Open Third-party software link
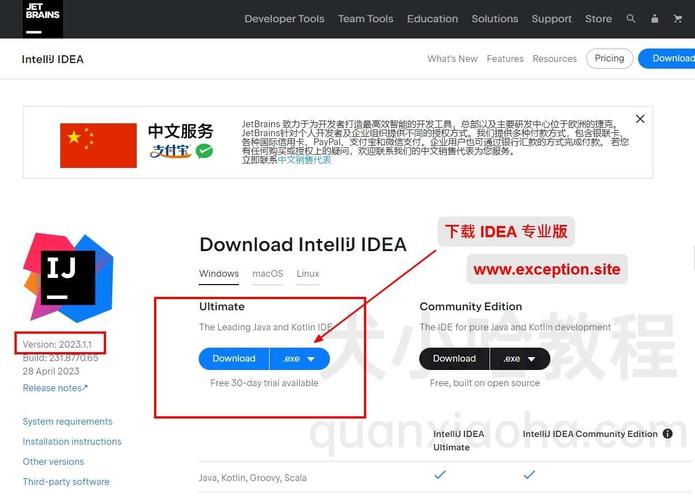This screenshot has height=500, width=695. coord(66,481)
